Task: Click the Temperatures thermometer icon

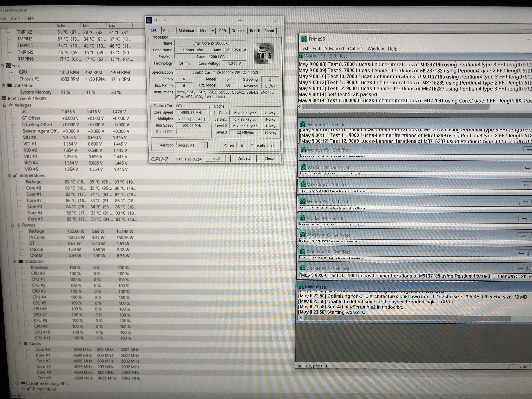Action: [x=15, y=175]
